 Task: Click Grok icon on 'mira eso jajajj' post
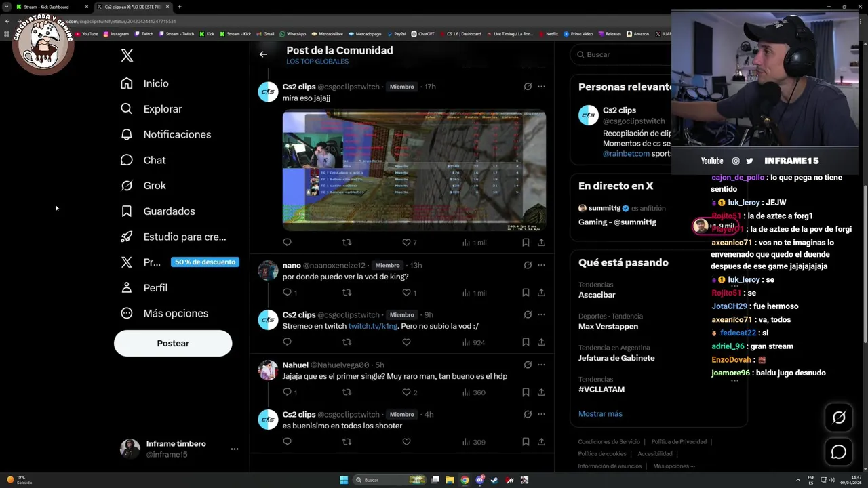[528, 87]
